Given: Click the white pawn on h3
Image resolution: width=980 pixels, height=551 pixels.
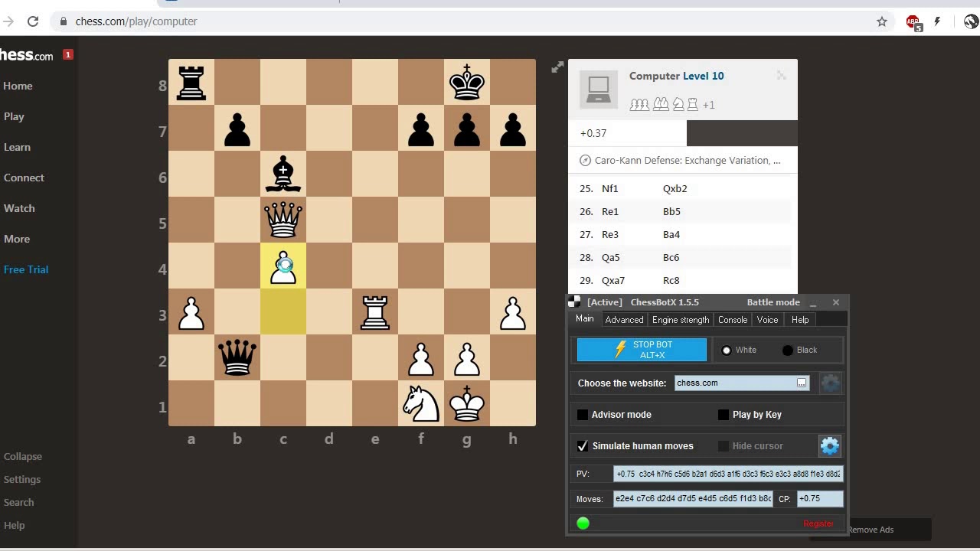Looking at the screenshot, I should pos(513,313).
